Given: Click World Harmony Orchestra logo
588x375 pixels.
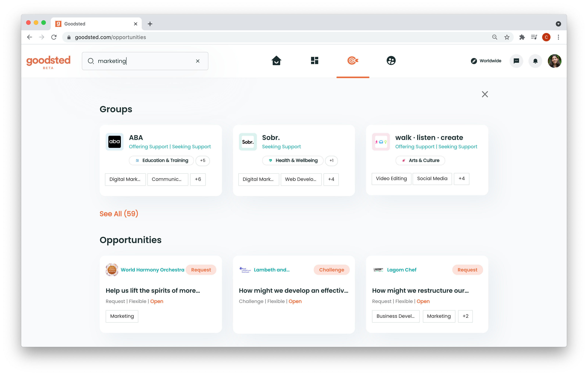Looking at the screenshot, I should (x=112, y=270).
